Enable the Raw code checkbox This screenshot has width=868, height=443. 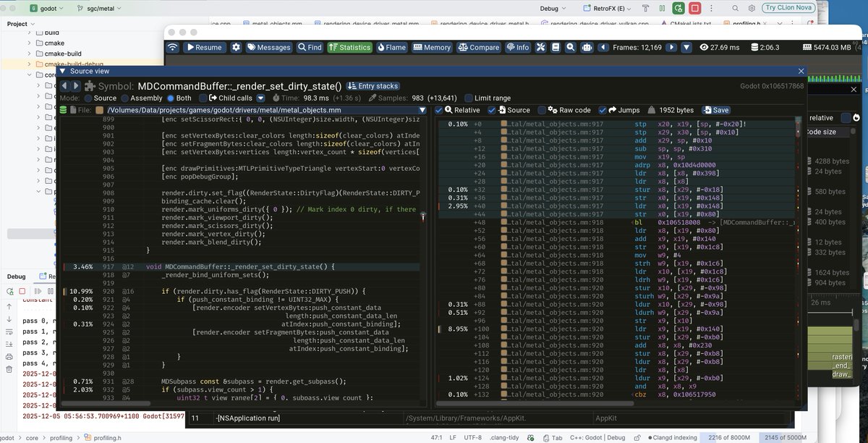[542, 110]
